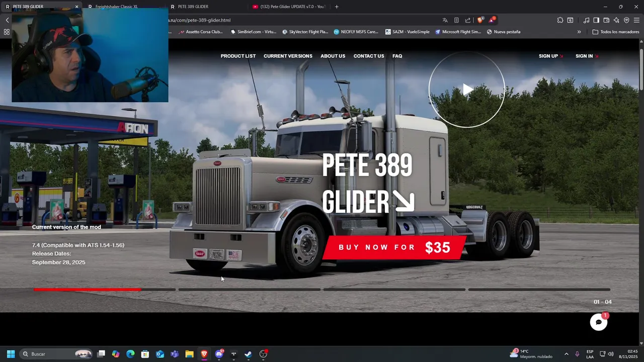Open Brave VPN shield icon
Image resolution: width=644 pixels, height=362 pixels.
click(626, 20)
